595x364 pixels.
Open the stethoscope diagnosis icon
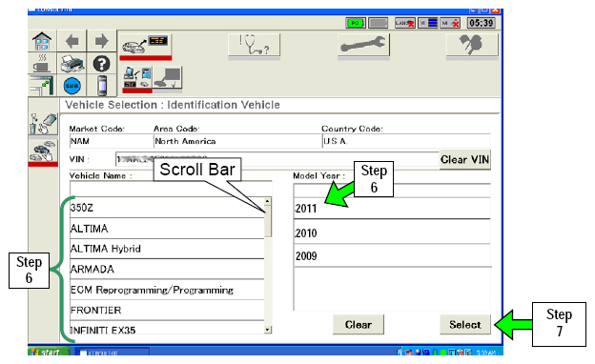(x=254, y=45)
